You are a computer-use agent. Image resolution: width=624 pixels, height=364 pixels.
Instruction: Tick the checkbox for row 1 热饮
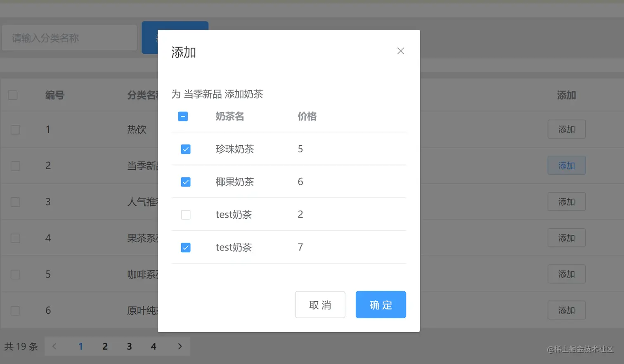click(15, 130)
